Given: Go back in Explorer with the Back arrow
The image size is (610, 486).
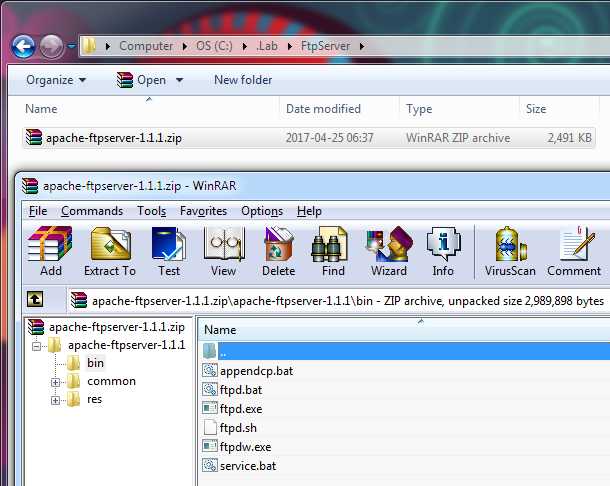Looking at the screenshot, I should (24, 46).
